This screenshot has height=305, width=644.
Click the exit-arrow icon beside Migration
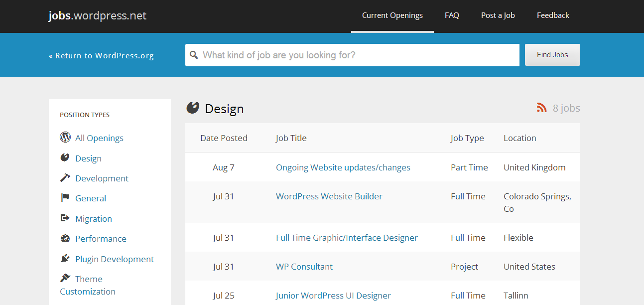pos(65,218)
